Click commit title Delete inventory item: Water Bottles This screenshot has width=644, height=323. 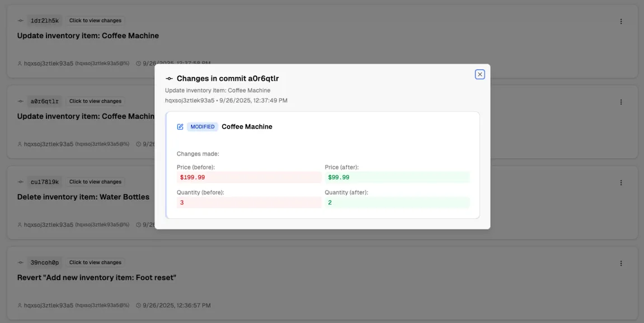click(x=83, y=196)
